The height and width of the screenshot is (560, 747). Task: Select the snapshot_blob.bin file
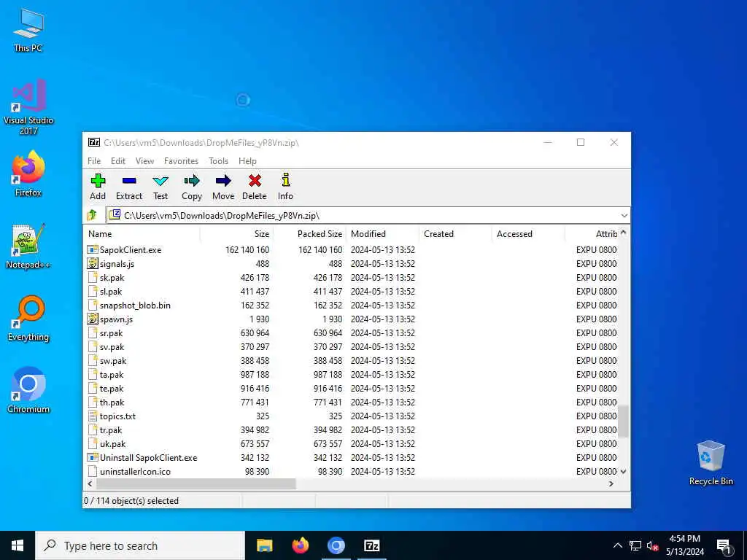352,306
